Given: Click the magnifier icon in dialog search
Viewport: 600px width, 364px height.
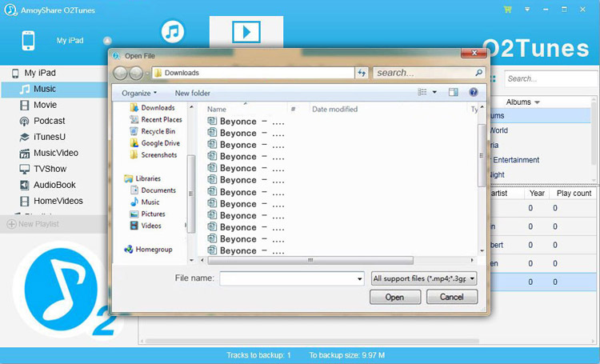Looking at the screenshot, I should (478, 72).
